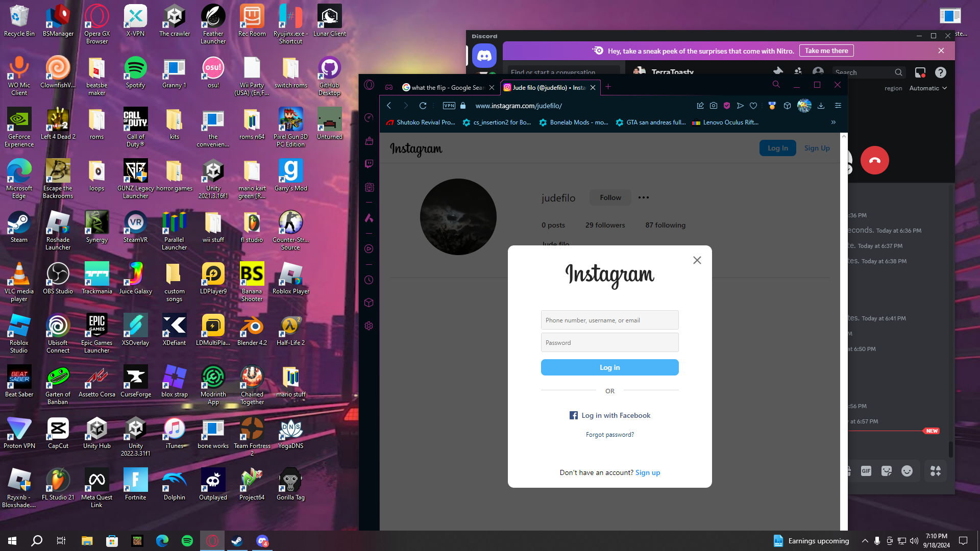Click the heart bookmark icon in address bar
Image resolution: width=980 pixels, height=551 pixels.
click(753, 106)
